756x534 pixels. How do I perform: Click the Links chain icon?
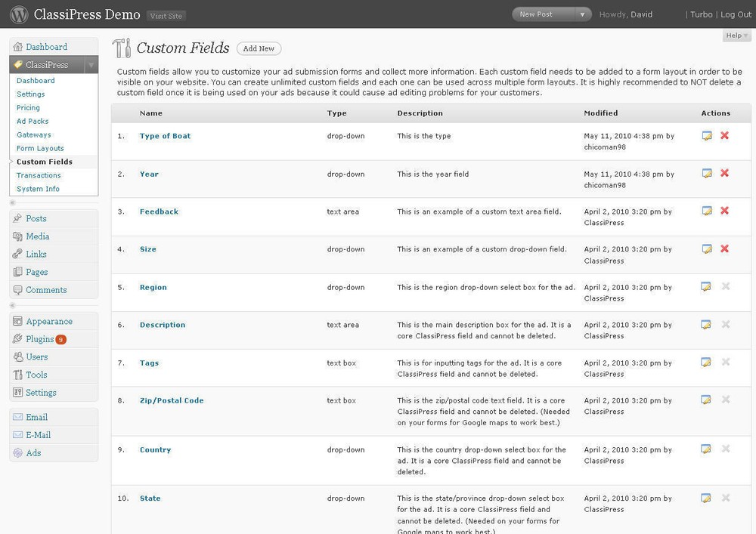pos(18,254)
